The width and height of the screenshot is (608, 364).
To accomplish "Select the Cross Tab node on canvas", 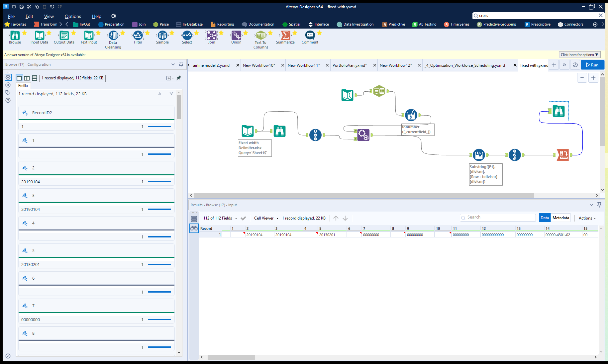I will (563, 155).
